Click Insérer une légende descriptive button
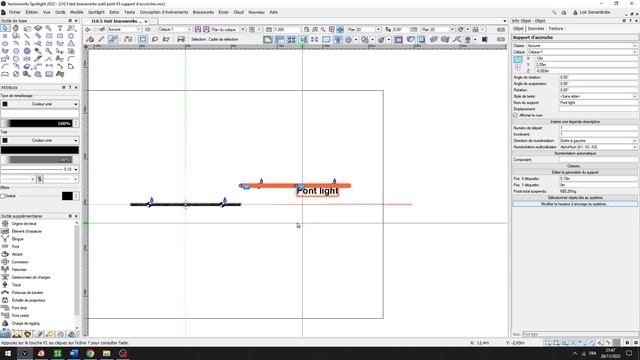 (575, 122)
